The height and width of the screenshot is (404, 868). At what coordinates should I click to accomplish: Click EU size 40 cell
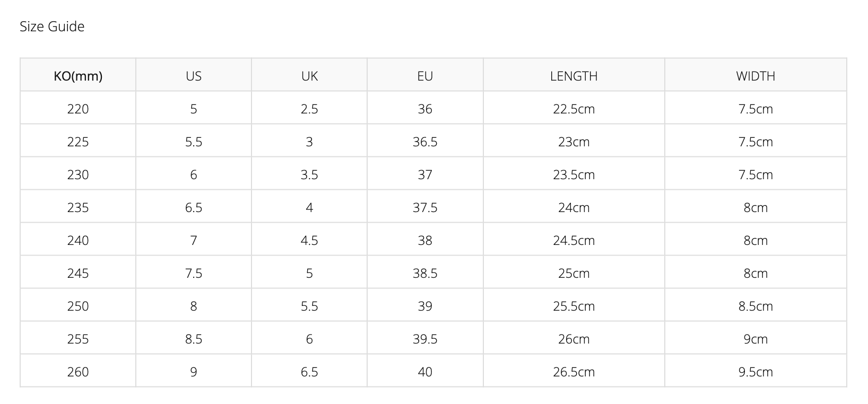(x=425, y=372)
